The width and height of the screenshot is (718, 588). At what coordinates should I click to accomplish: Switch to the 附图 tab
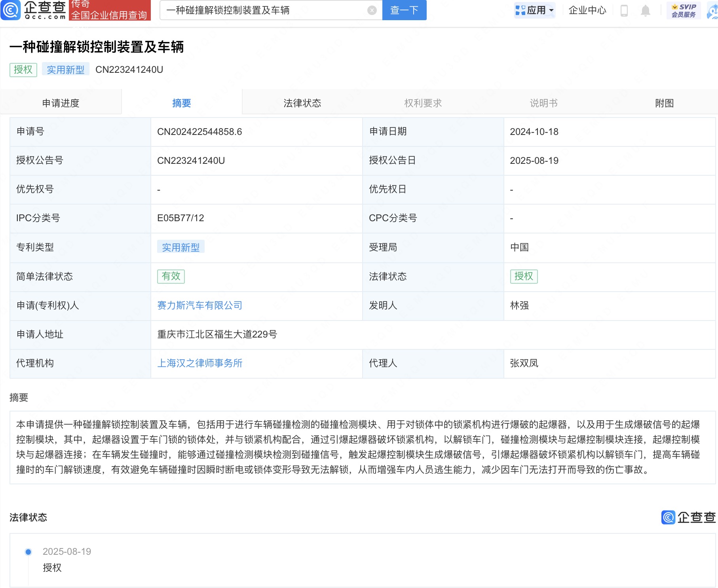pos(664,103)
